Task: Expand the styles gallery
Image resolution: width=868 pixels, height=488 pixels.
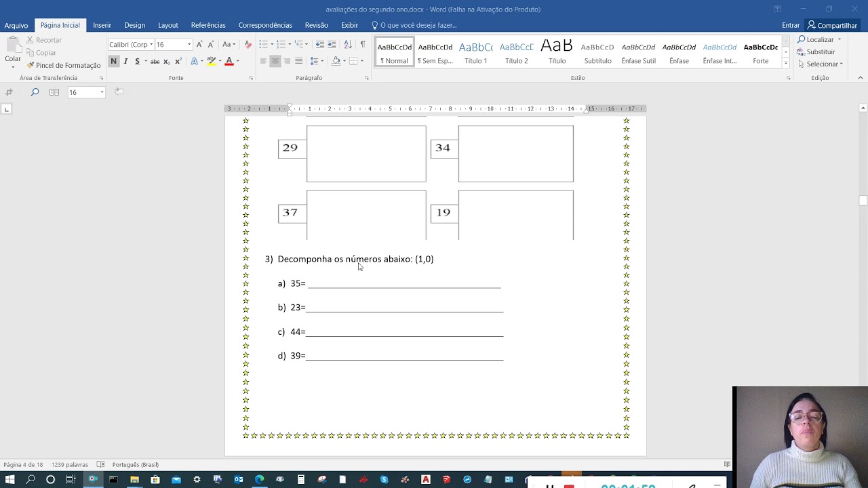Action: pos(786,63)
